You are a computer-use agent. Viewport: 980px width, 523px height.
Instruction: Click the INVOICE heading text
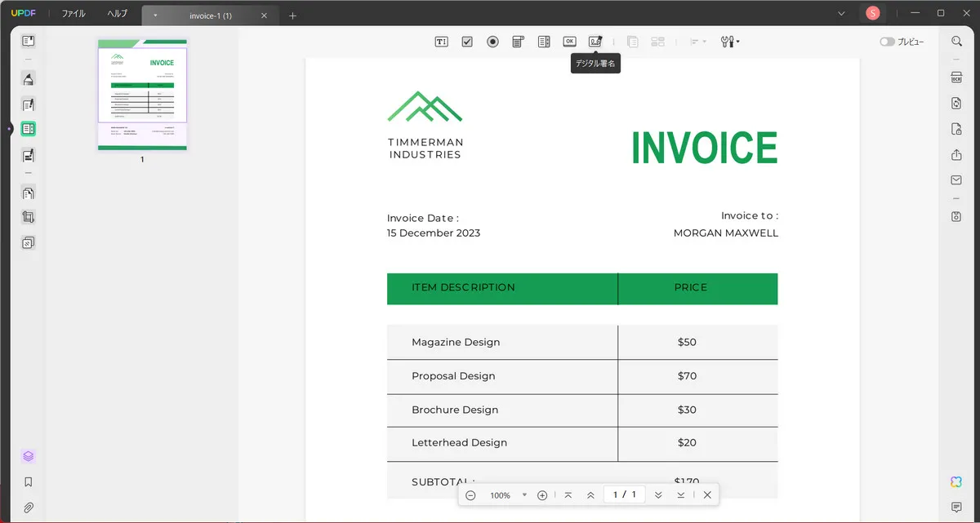pyautogui.click(x=704, y=148)
